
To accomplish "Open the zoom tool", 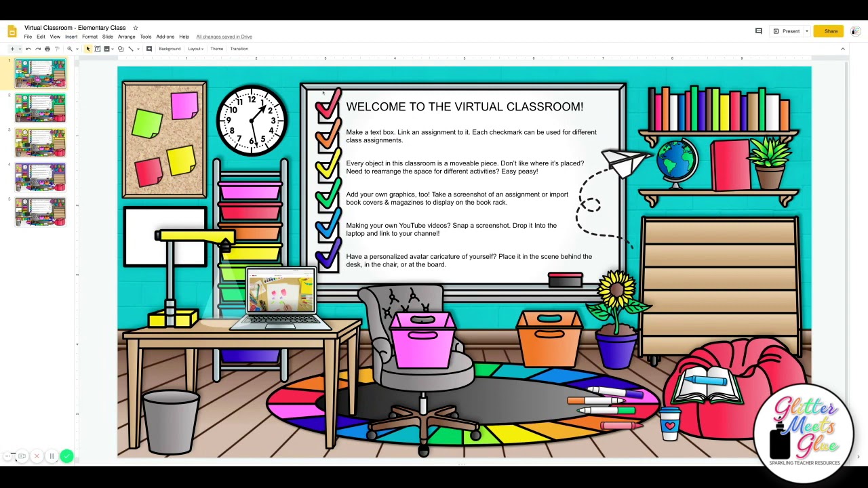I will click(x=69, y=49).
